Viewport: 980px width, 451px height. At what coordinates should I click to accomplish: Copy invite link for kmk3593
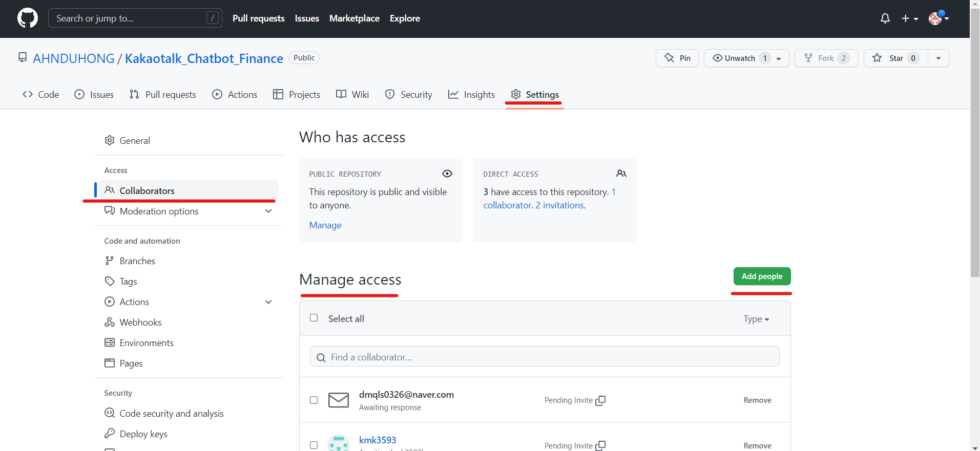coord(600,446)
